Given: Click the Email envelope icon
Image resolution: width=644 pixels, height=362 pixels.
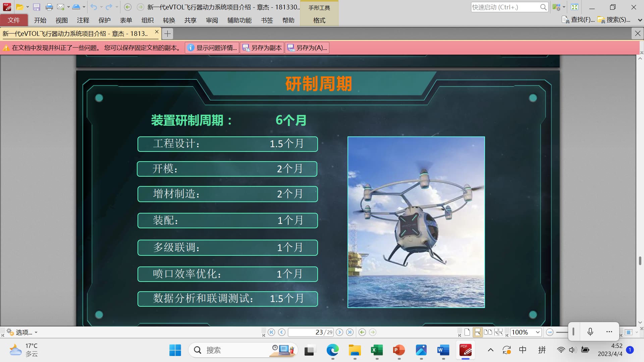Looking at the screenshot, I should coord(60,7).
